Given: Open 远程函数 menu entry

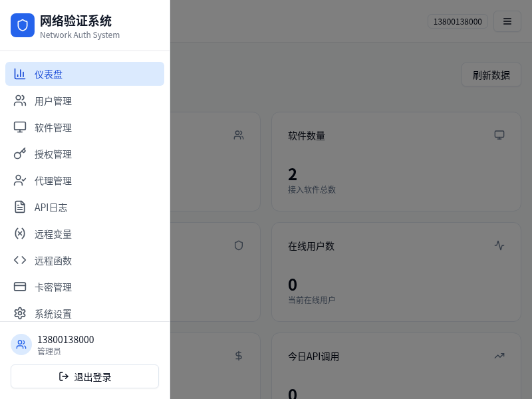Looking at the screenshot, I should tap(85, 260).
